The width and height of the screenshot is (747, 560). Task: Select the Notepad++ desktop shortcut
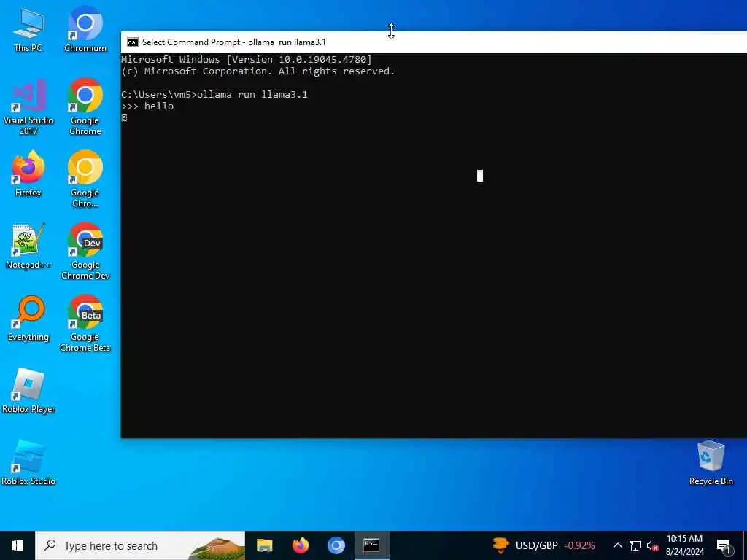pos(28,246)
